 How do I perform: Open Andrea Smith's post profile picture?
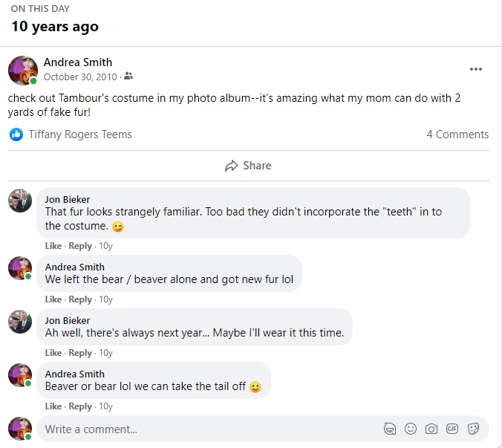pos(22,70)
